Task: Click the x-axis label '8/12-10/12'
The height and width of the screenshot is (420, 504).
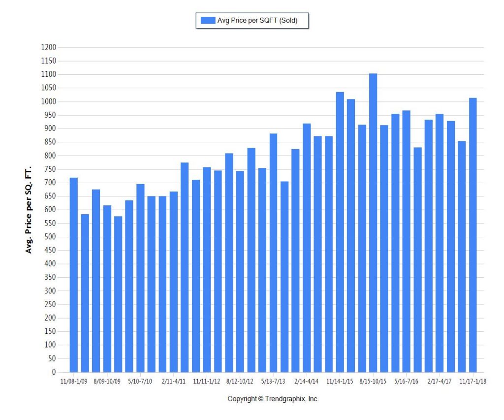Action: (x=240, y=382)
